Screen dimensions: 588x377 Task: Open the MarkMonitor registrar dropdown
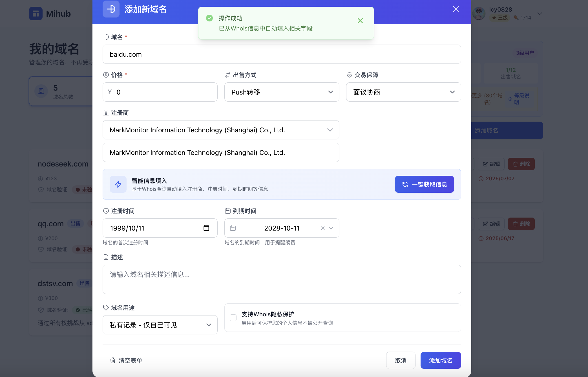(x=221, y=130)
